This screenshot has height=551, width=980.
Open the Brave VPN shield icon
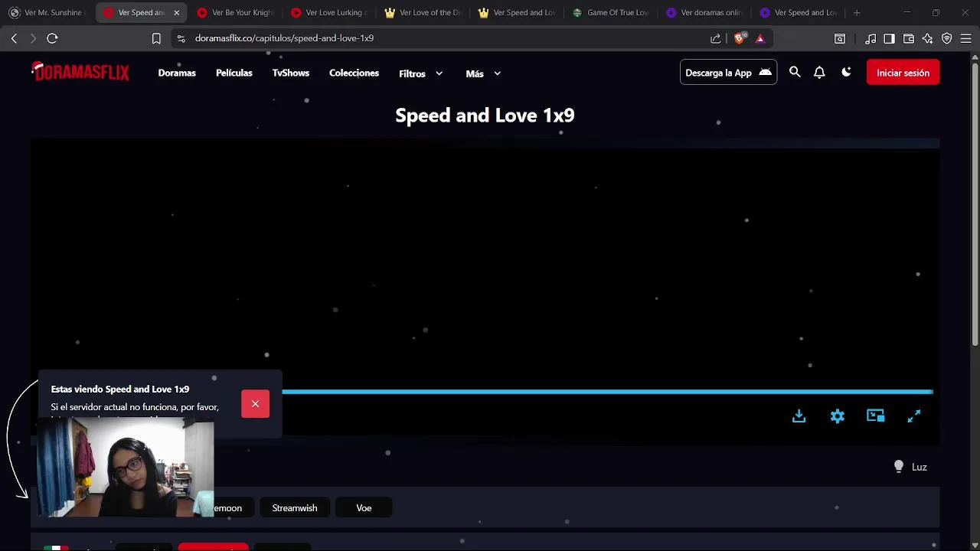pos(947,38)
